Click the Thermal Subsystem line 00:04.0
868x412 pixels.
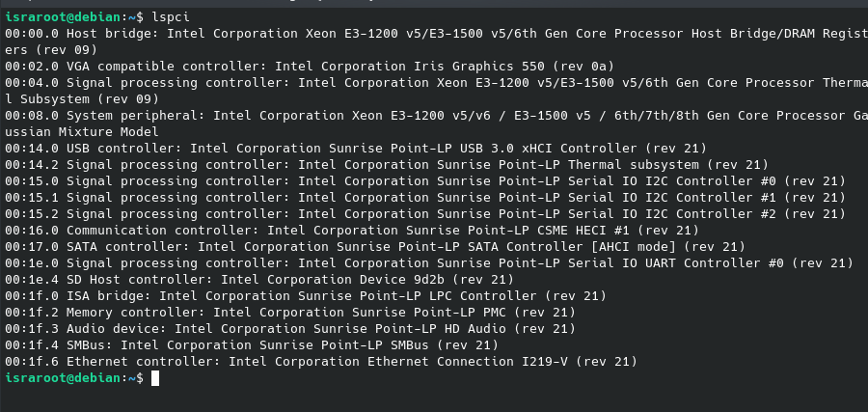point(436,91)
